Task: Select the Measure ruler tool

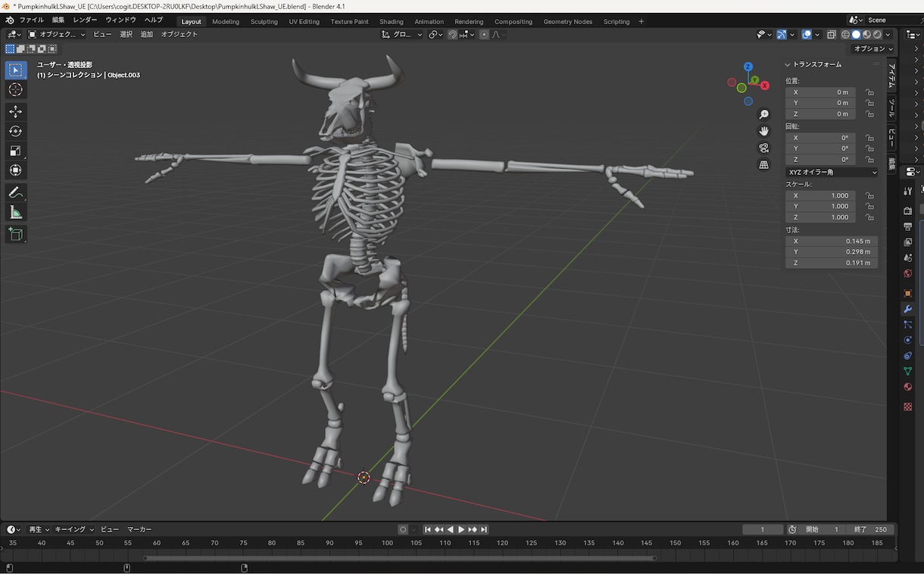Action: [15, 212]
